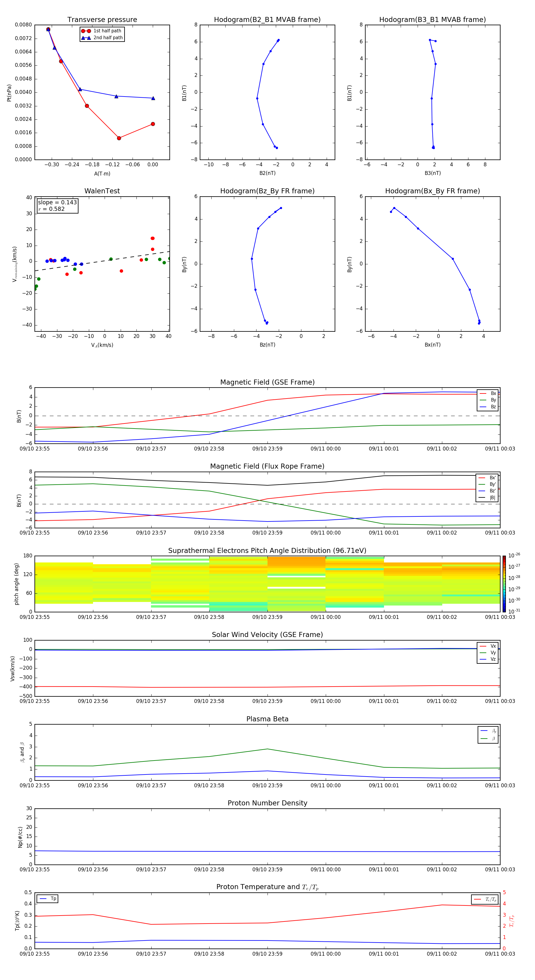Click the 'Vx' legend entry in velocity panel
The height and width of the screenshot is (980, 535).
(488, 646)
